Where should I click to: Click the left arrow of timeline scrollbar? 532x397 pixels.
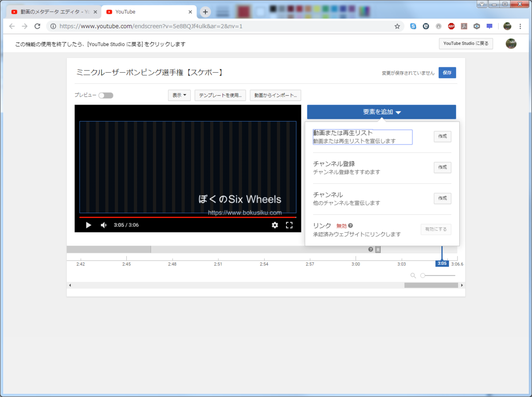pyautogui.click(x=70, y=285)
